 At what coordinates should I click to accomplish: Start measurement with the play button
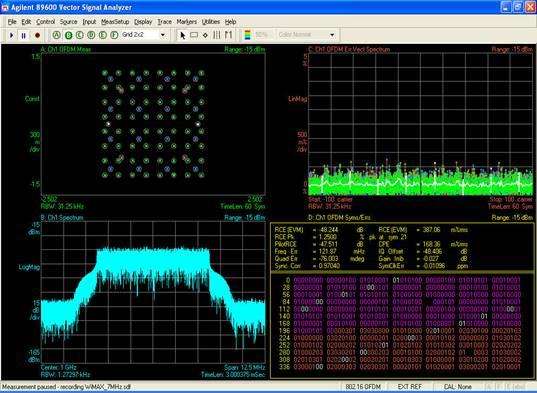pyautogui.click(x=12, y=35)
